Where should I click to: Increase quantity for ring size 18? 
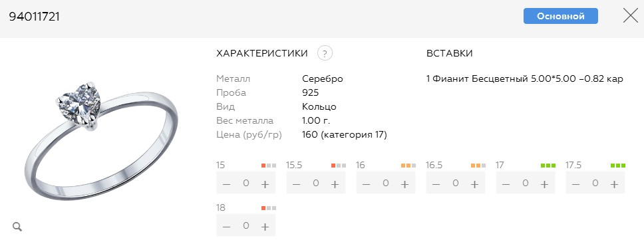265,227
